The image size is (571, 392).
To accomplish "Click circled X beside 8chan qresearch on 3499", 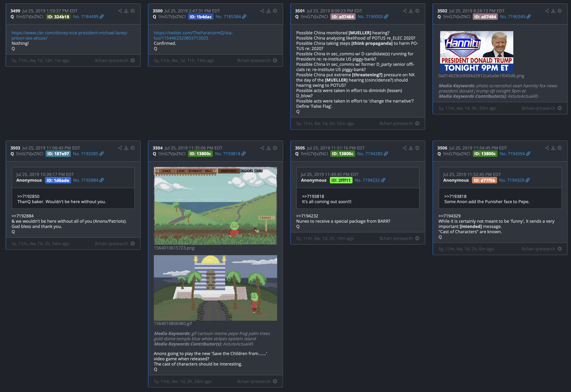I will pyautogui.click(x=133, y=60).
